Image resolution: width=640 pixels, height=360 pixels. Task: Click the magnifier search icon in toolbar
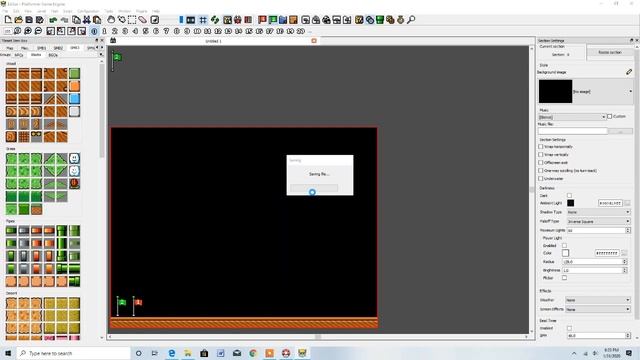tap(411, 20)
